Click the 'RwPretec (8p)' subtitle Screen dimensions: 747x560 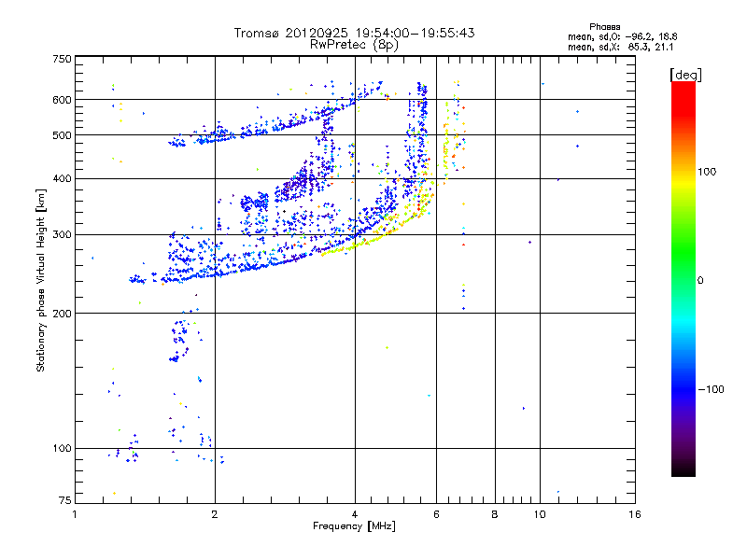(x=354, y=45)
